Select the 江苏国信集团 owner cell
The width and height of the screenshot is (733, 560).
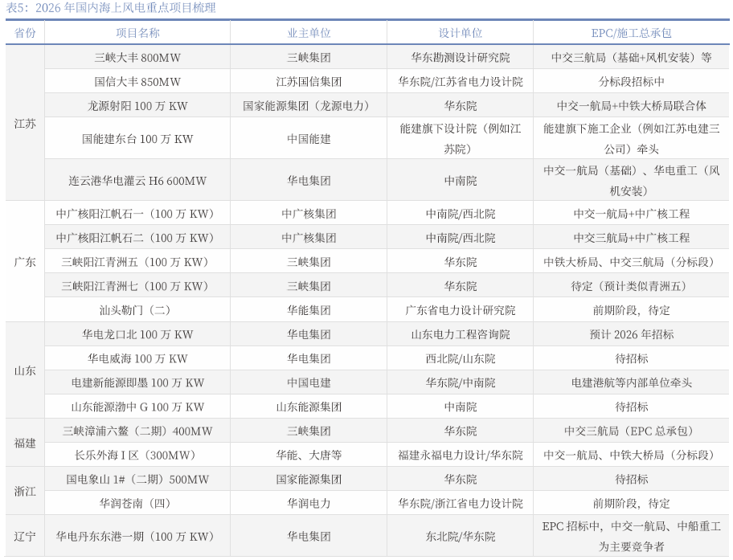(309, 82)
